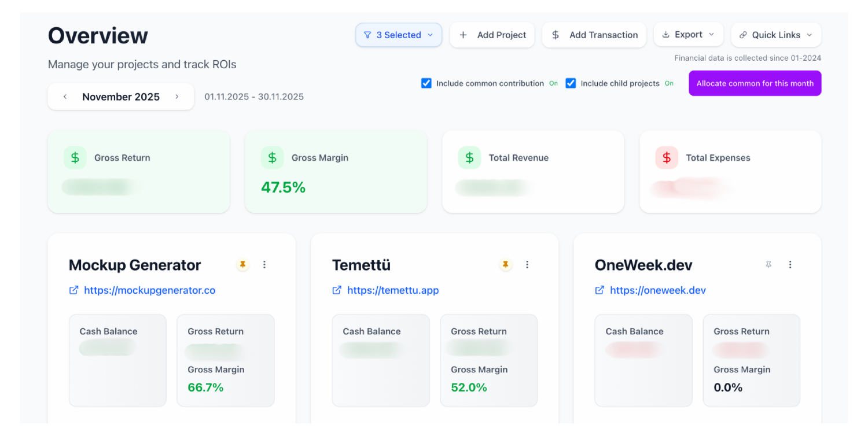Expand the Export dropdown

point(688,35)
